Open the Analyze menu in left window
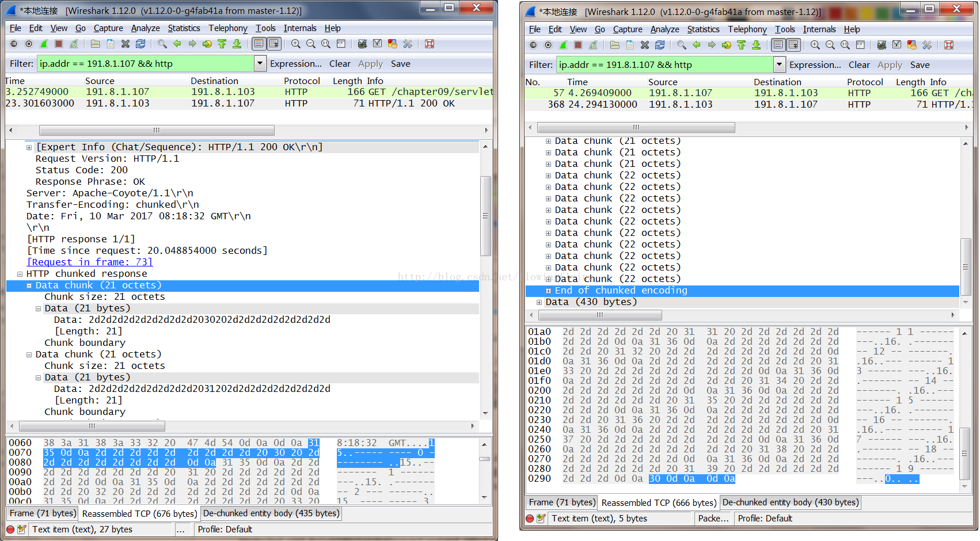The image size is (980, 541). [x=145, y=28]
